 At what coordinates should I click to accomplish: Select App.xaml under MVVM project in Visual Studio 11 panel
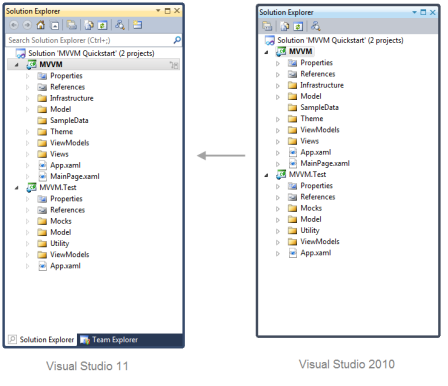pyautogui.click(x=65, y=165)
